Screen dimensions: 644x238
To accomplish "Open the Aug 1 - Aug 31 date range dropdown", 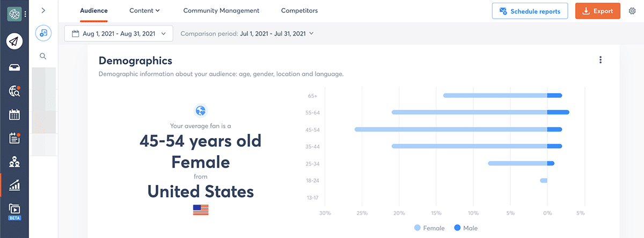I will click(x=119, y=33).
